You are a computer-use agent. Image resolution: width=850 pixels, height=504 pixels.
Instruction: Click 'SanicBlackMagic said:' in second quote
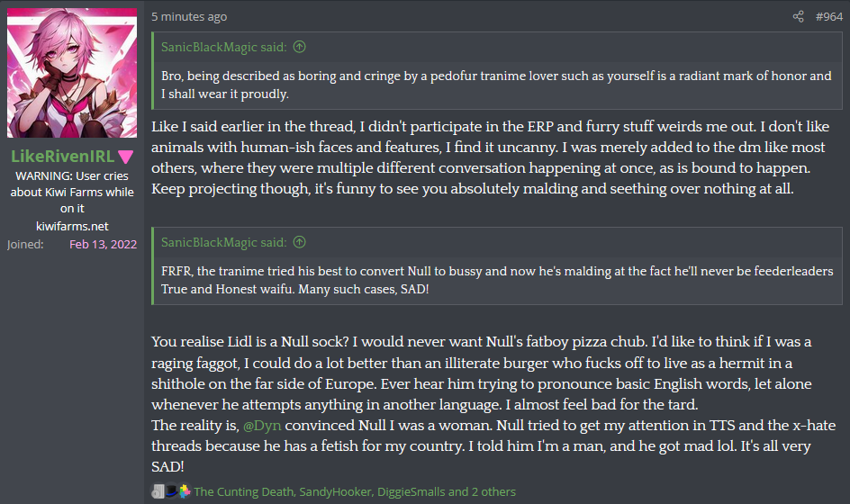pyautogui.click(x=225, y=241)
